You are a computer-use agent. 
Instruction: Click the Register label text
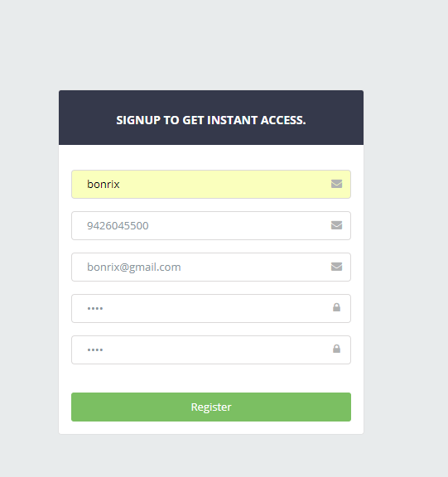[x=211, y=407]
